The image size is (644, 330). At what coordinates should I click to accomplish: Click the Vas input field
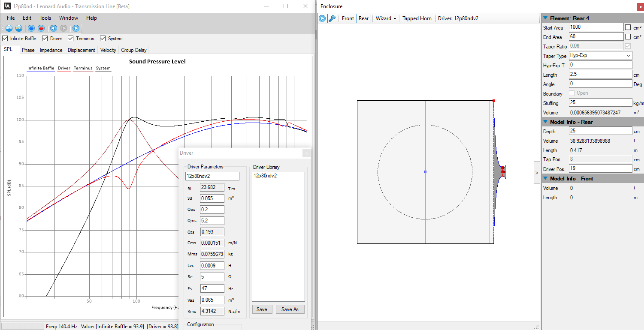[x=212, y=300]
